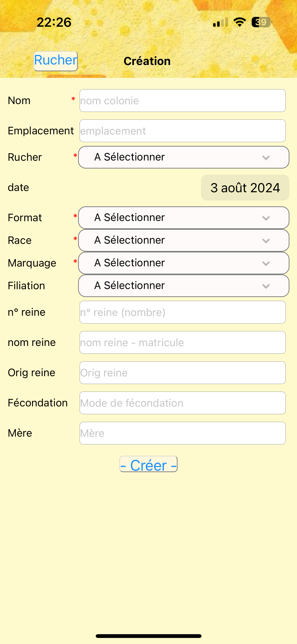Focus the nom colonie input field
The image size is (297, 644).
(x=182, y=101)
